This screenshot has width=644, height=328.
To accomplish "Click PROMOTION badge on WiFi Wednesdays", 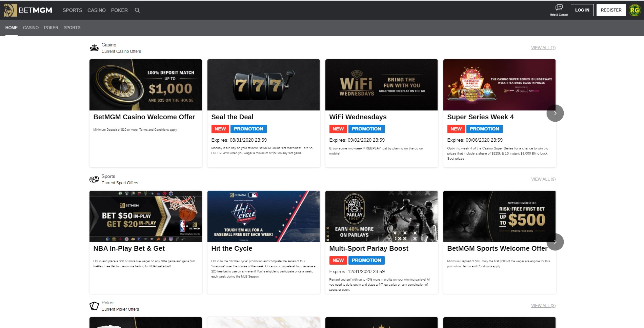I will tap(366, 129).
